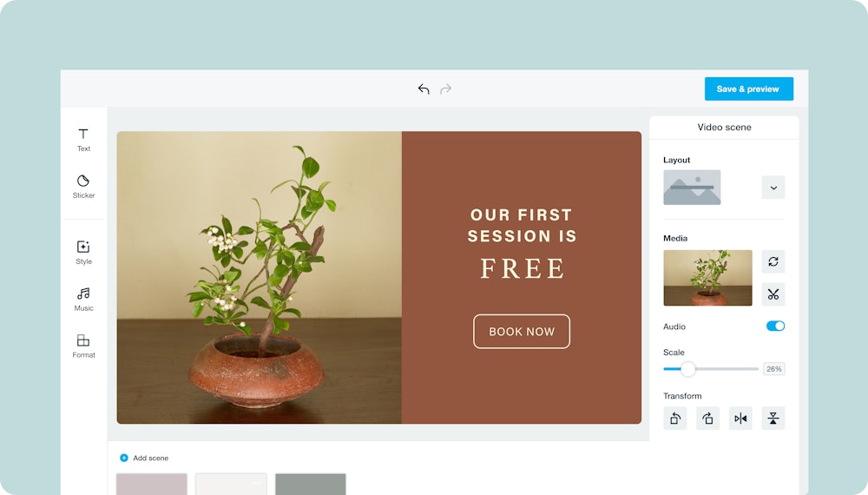Open the Format tool
The width and height of the screenshot is (868, 495).
coord(83,346)
